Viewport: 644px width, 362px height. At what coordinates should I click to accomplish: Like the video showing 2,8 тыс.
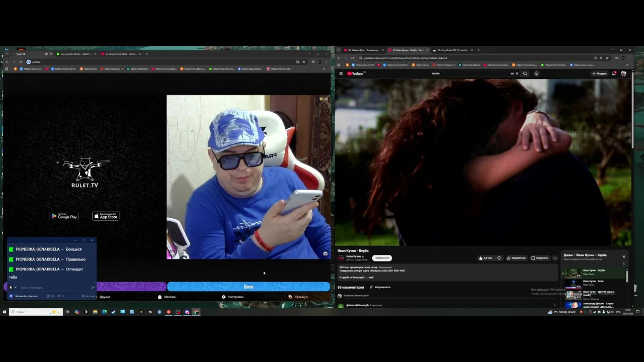(x=486, y=258)
